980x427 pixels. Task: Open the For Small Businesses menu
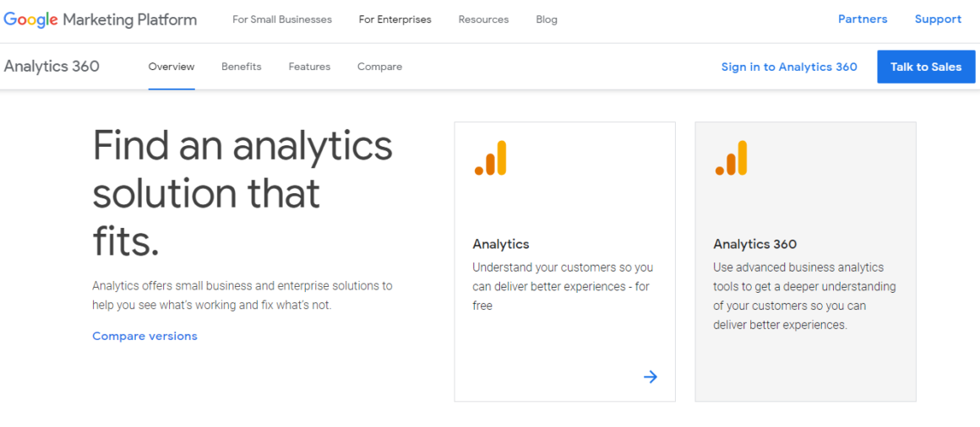(282, 19)
